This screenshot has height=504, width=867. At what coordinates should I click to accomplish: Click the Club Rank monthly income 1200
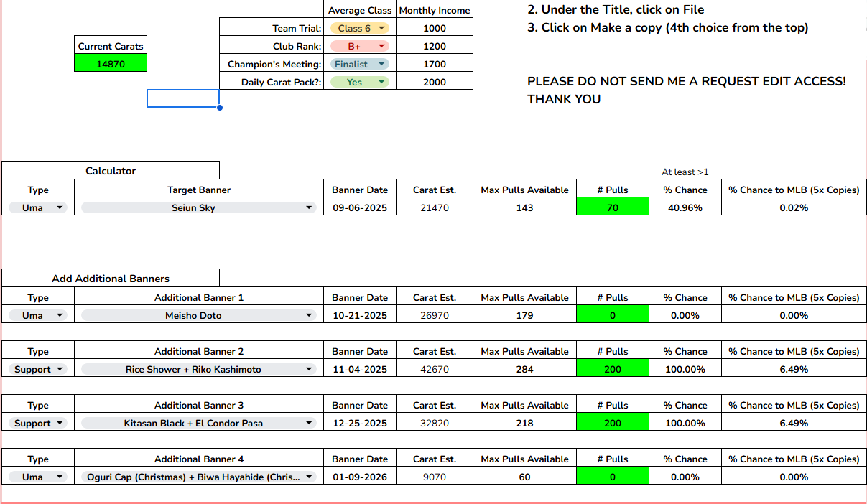(435, 46)
